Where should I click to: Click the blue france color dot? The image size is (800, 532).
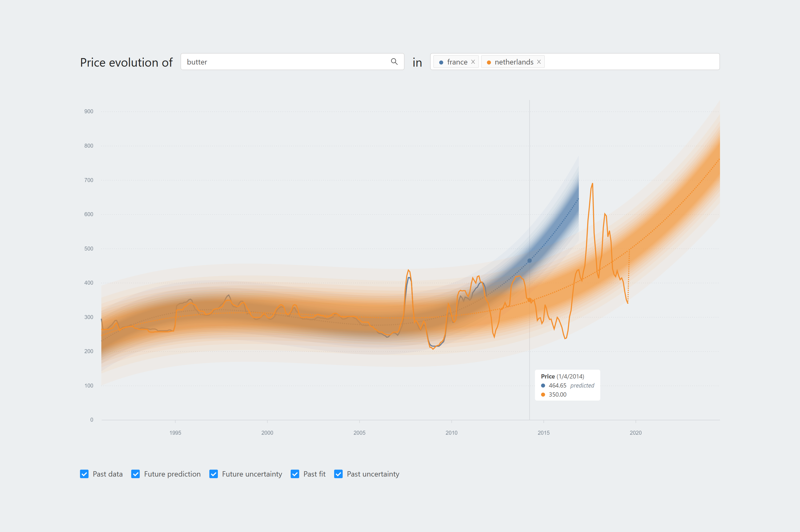(441, 62)
